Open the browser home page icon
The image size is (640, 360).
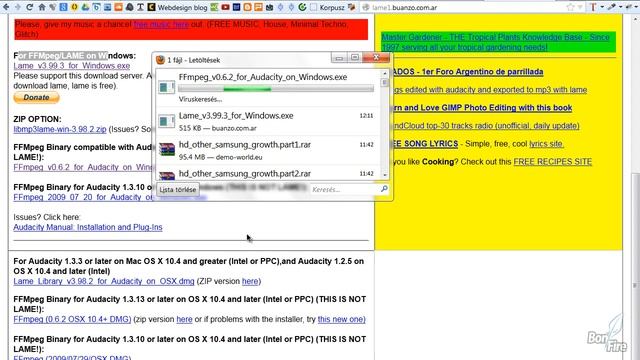tap(42, 7)
